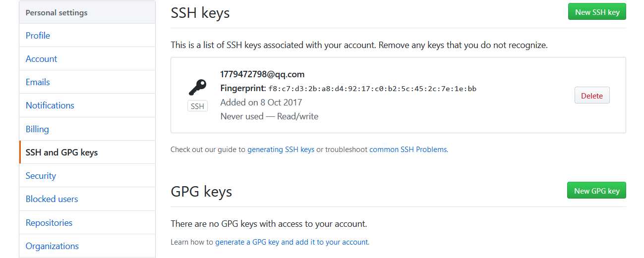
Task: Delete the 1779472798@qq.com SSH key
Action: (x=592, y=96)
